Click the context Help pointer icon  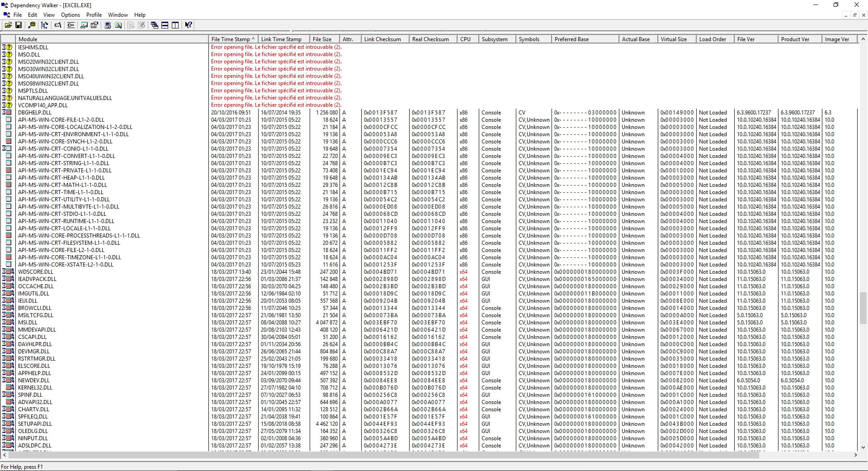tap(189, 25)
